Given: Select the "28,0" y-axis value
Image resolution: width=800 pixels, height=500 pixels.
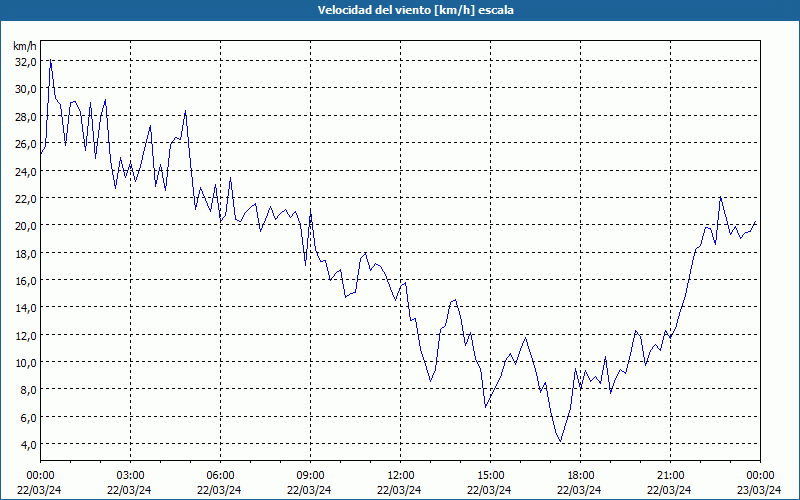Looking at the screenshot, I should (26, 116).
